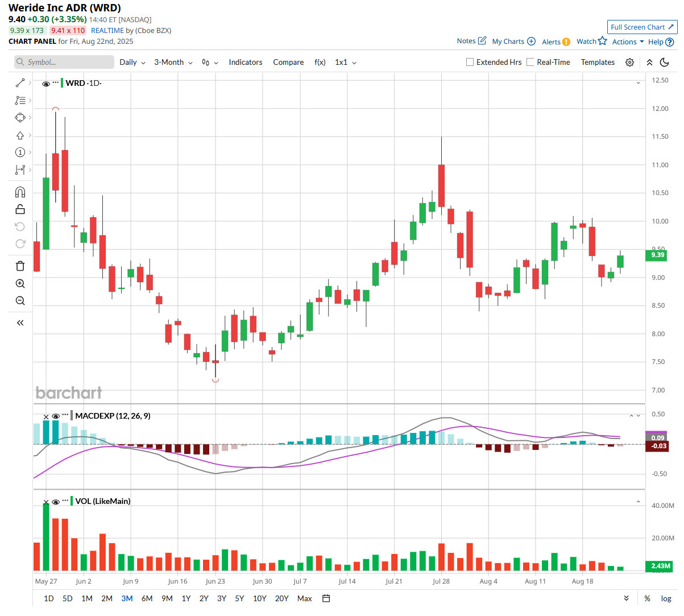
Task: Move the MACDEXP pane up
Action: (x=631, y=416)
